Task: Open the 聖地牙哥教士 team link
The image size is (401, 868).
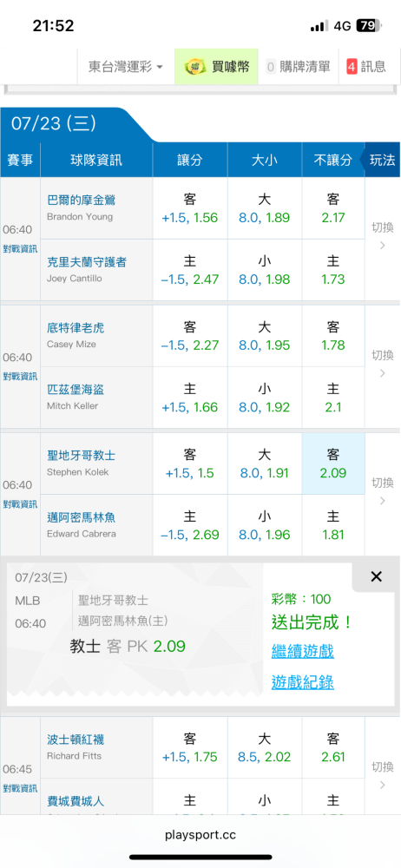Action: [82, 456]
